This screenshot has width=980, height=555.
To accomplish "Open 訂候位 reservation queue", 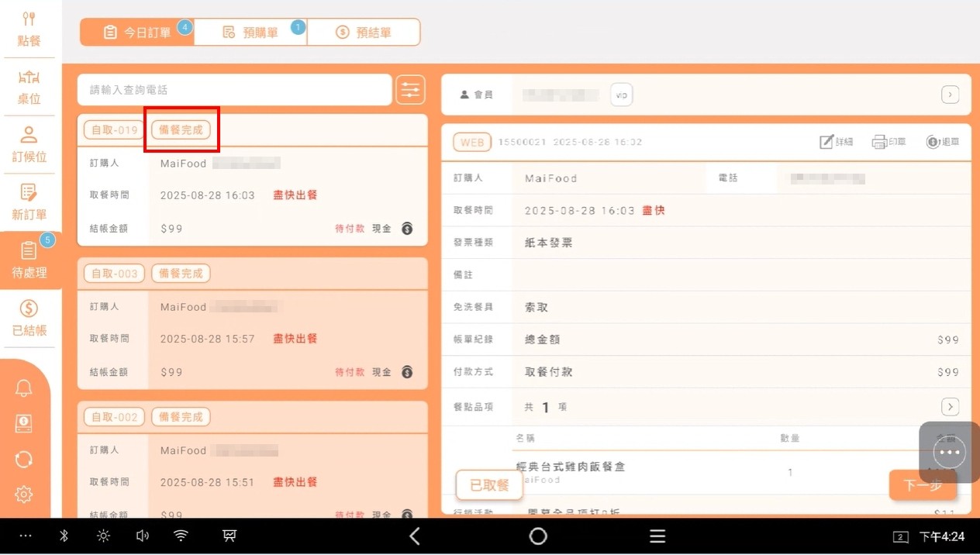I will (x=29, y=144).
